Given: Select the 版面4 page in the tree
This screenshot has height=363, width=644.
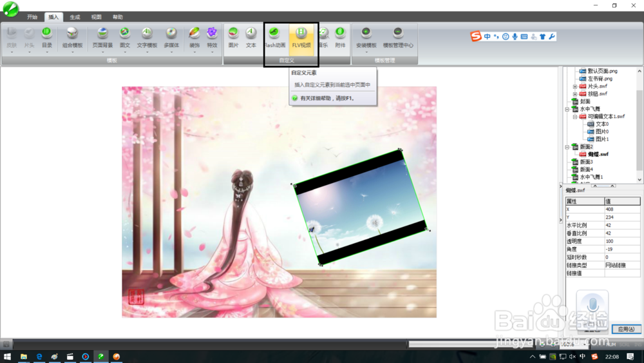Looking at the screenshot, I should coord(586,170).
